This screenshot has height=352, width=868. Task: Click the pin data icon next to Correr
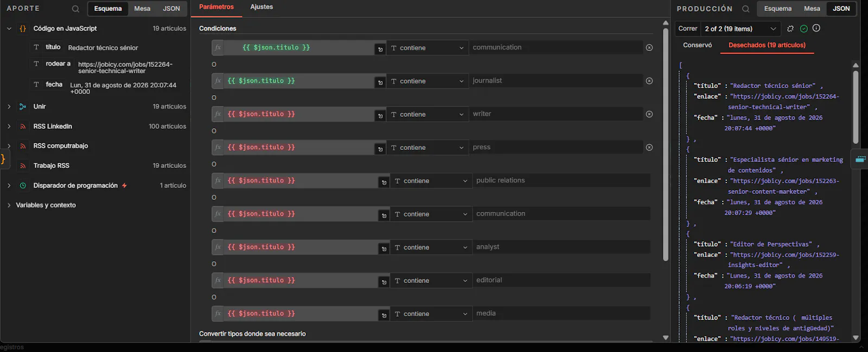click(790, 29)
